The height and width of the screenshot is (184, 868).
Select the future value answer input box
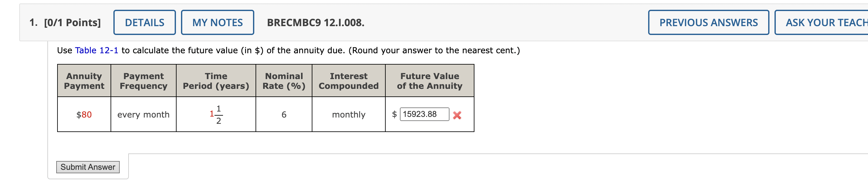click(x=425, y=115)
